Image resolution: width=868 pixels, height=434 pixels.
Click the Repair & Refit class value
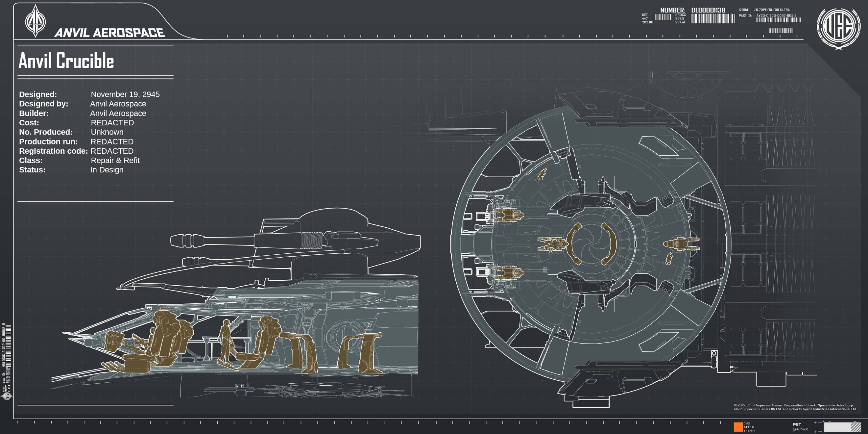(115, 161)
